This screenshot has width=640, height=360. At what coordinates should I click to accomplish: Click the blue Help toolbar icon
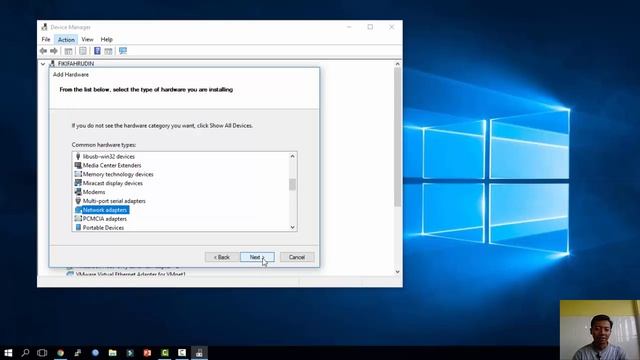coord(97,51)
